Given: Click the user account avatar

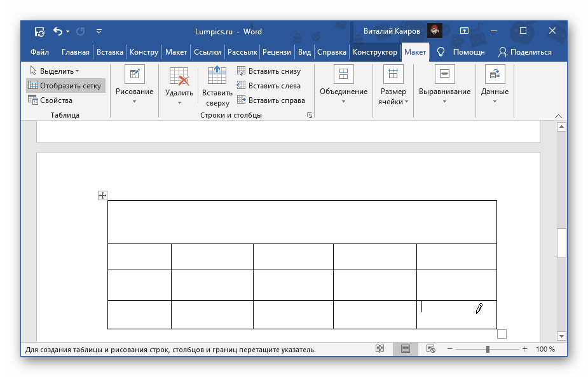Looking at the screenshot, I should (435, 31).
